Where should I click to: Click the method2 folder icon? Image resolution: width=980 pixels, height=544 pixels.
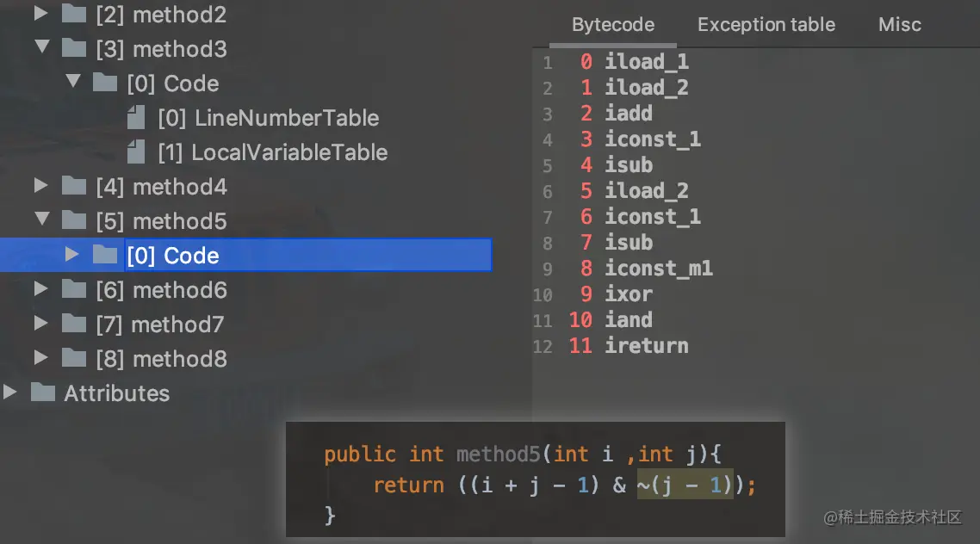74,14
